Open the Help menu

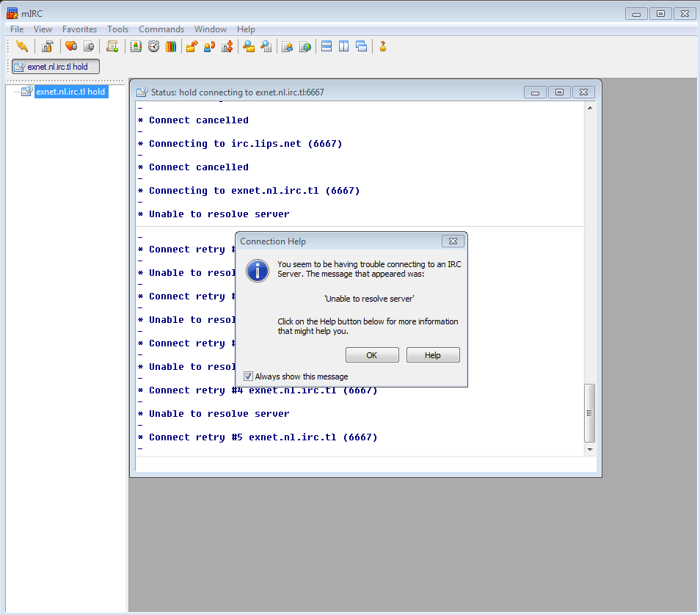[246, 29]
